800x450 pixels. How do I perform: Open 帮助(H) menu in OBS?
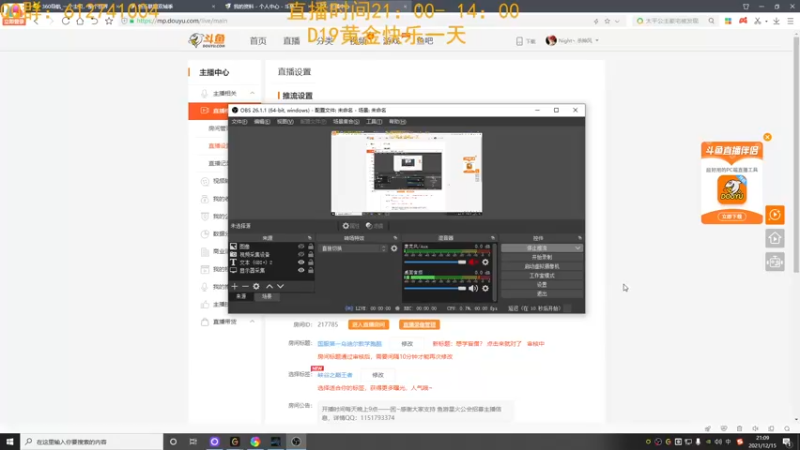click(x=397, y=121)
